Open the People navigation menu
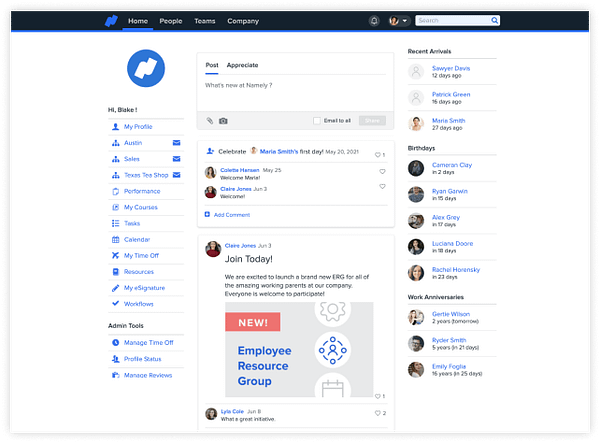The width and height of the screenshot is (600, 444). pyautogui.click(x=171, y=20)
